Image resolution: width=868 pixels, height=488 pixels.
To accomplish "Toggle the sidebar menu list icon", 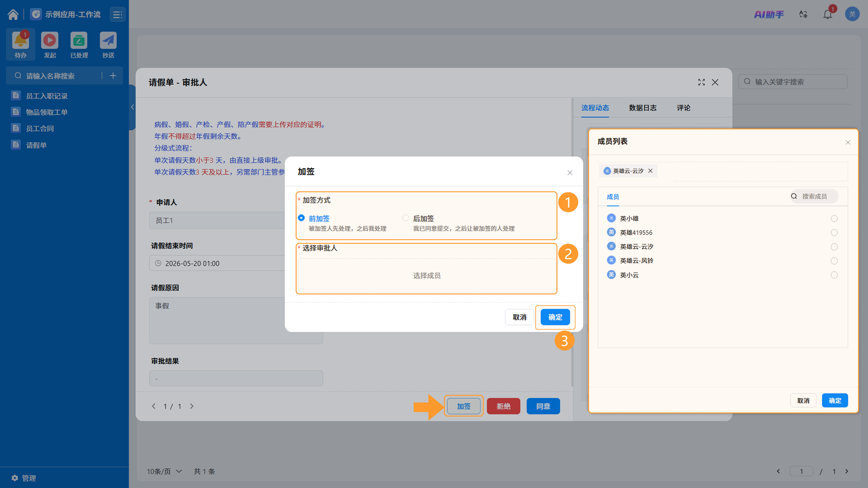I will [x=117, y=14].
